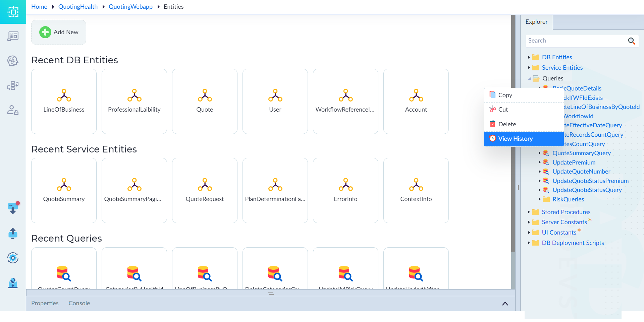Click the bottom user profile sidebar icon
The image size is (644, 322).
click(13, 283)
